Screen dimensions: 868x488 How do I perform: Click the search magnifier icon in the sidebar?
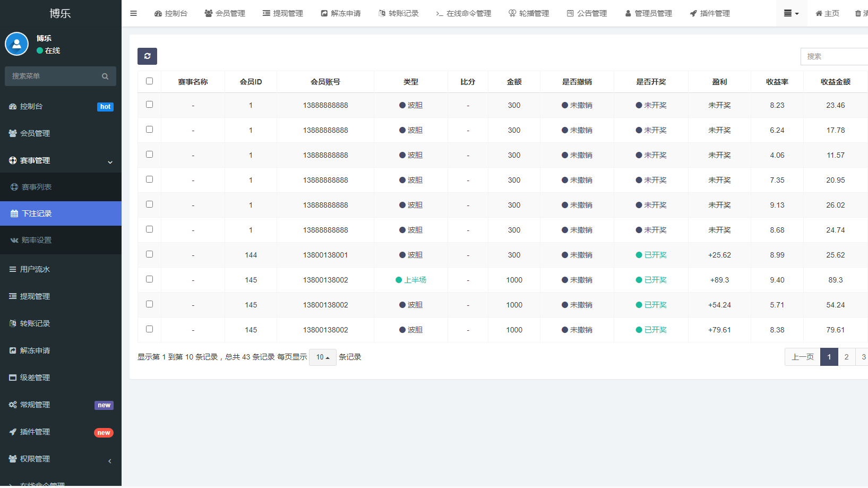tap(105, 76)
